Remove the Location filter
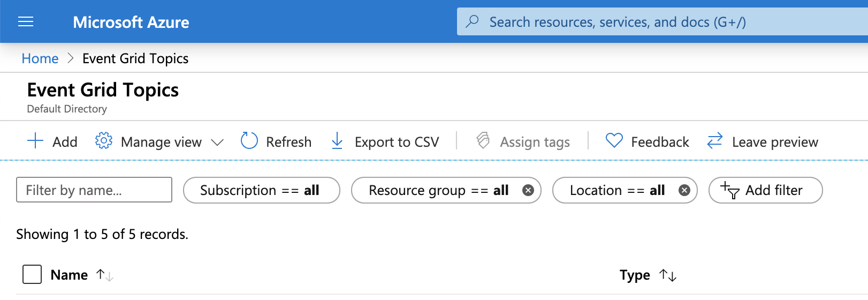The width and height of the screenshot is (868, 300). 684,190
